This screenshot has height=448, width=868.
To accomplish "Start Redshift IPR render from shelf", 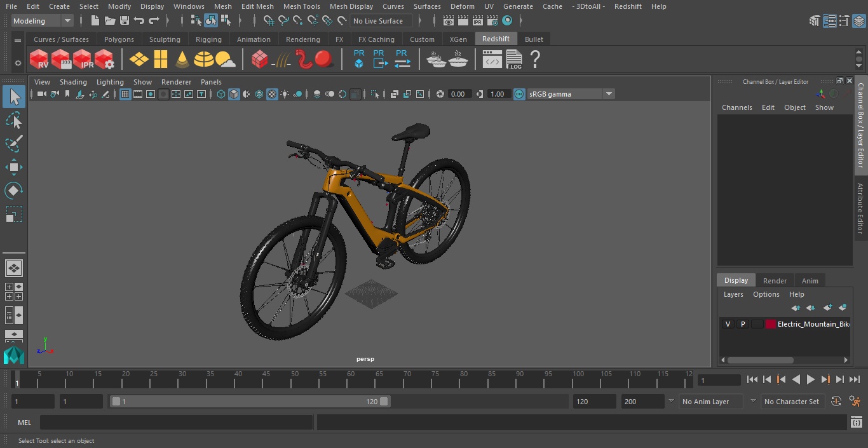I will (83, 59).
